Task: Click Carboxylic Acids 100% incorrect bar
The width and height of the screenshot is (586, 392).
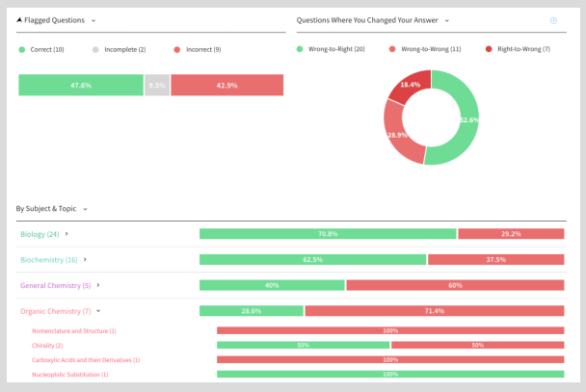Action: [390, 359]
